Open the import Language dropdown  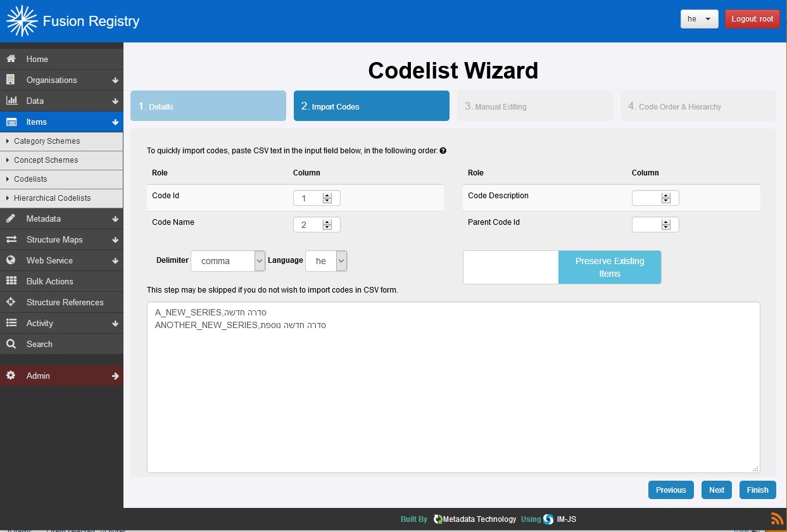pyautogui.click(x=326, y=261)
